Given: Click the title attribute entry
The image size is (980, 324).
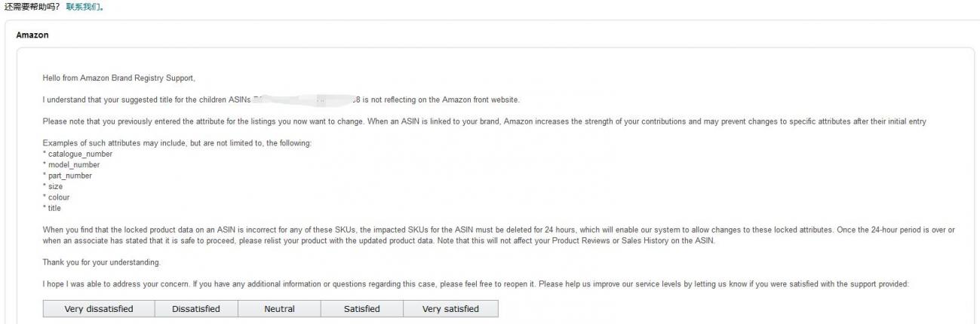Looking at the screenshot, I should click(53, 208).
